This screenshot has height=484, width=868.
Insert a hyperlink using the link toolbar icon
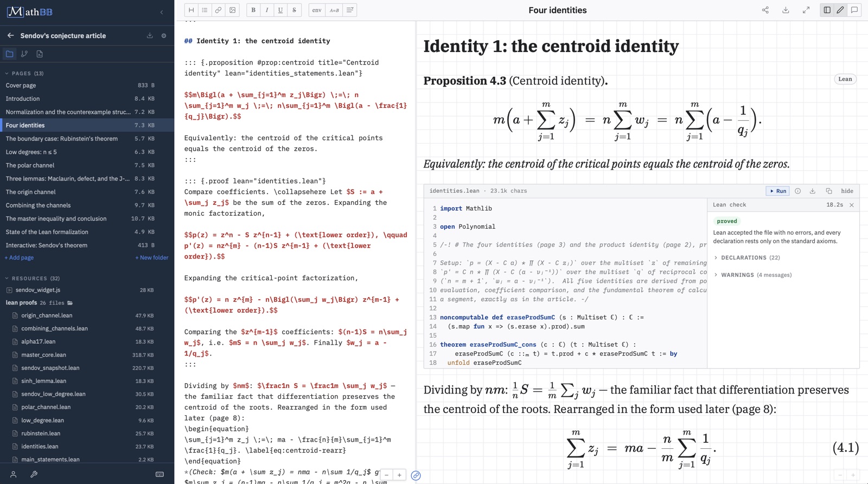(x=218, y=10)
